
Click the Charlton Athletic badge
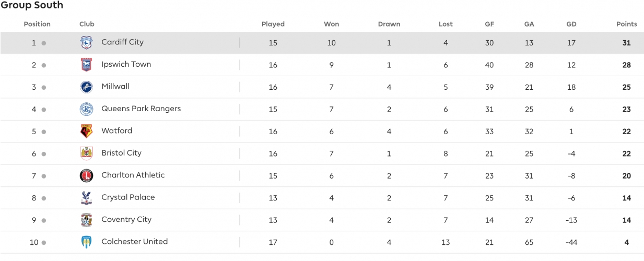click(86, 176)
